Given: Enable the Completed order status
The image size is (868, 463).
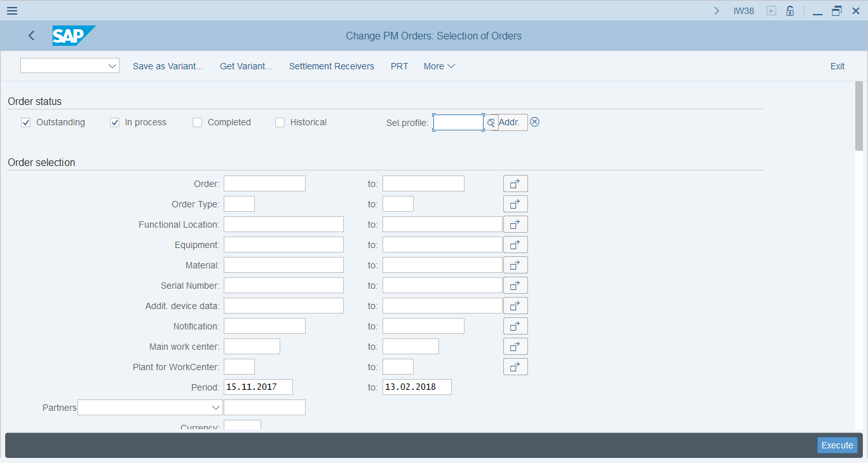Looking at the screenshot, I should pos(197,122).
